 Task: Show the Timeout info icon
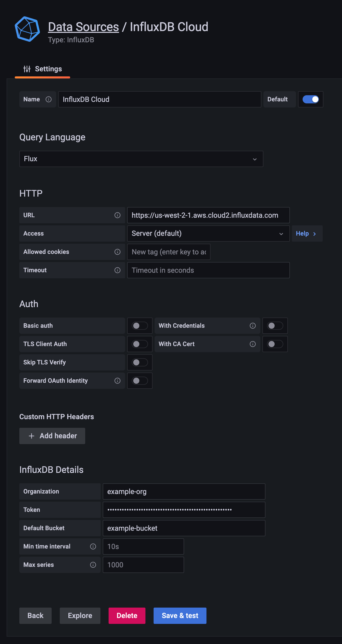tap(117, 270)
